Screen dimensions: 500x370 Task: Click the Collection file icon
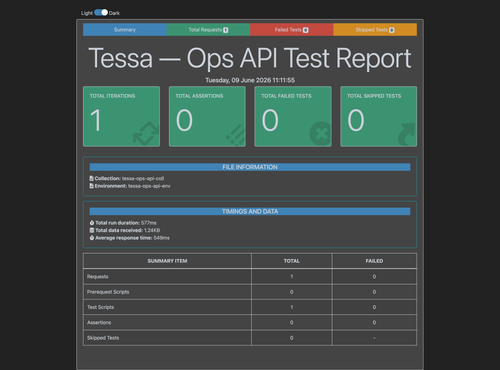click(91, 178)
